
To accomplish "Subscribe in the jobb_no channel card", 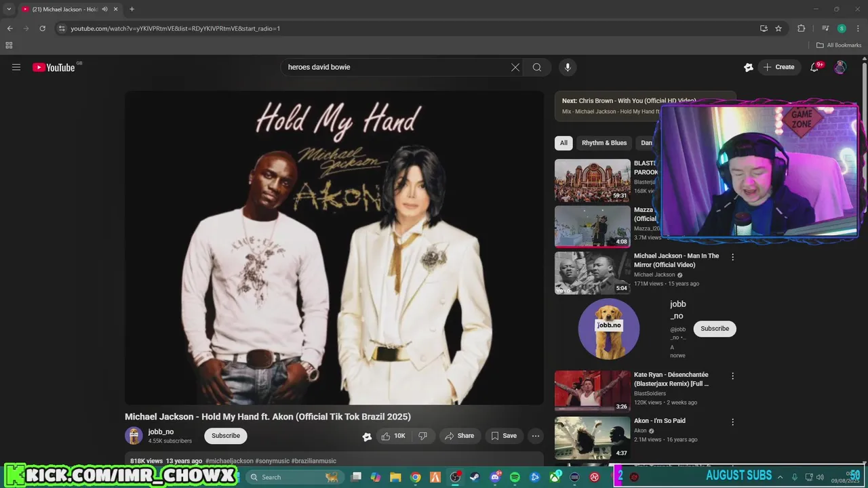I will (x=715, y=329).
